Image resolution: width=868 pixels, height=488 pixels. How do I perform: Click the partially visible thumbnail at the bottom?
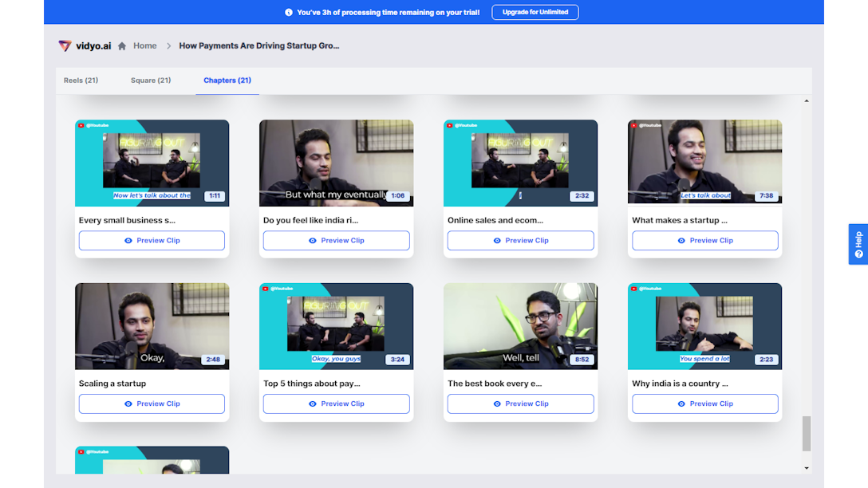152,462
